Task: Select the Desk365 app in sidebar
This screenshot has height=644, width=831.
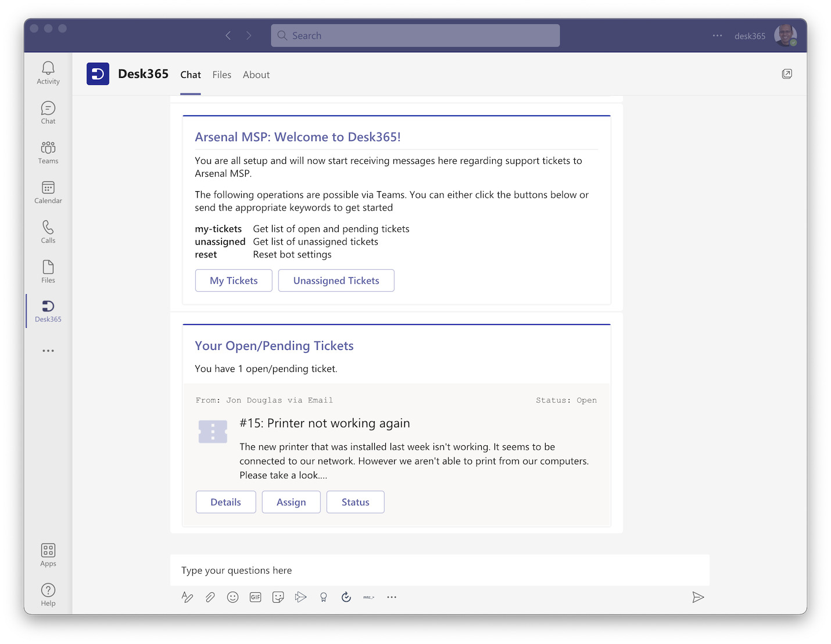Action: (48, 311)
